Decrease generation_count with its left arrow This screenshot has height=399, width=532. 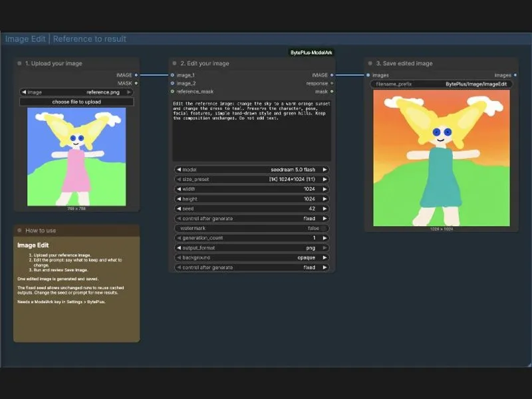pos(179,238)
